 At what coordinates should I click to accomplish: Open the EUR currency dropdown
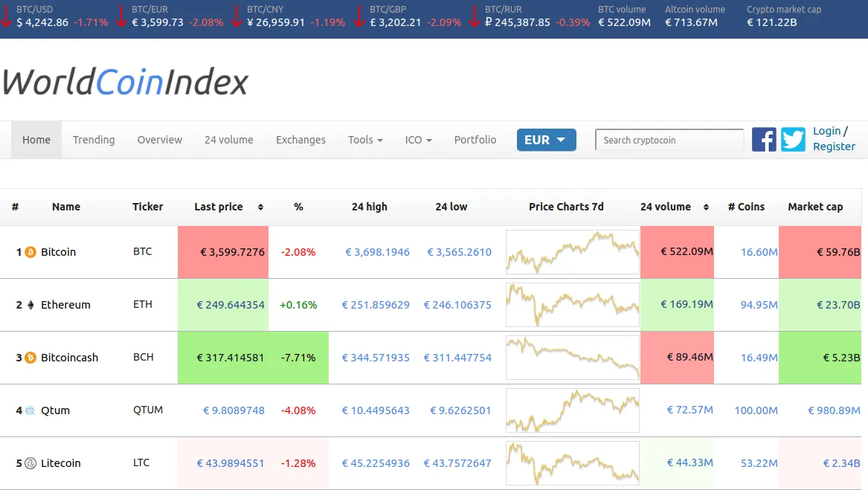(x=547, y=140)
